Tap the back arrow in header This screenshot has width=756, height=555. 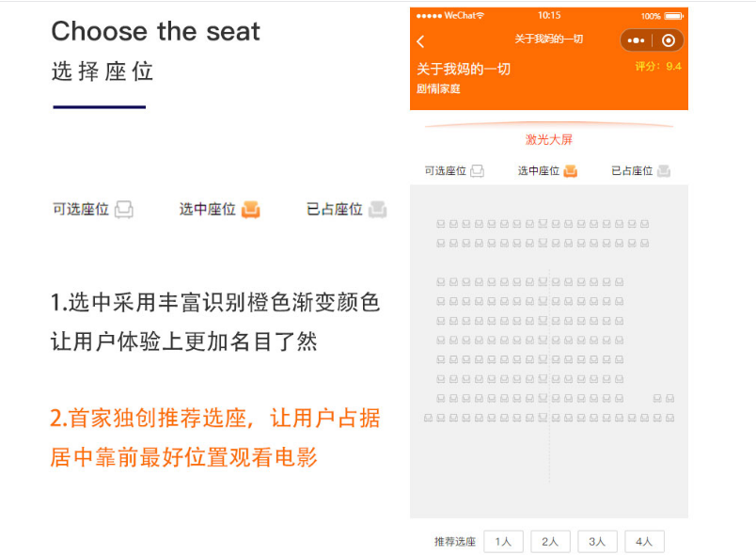tap(420, 41)
